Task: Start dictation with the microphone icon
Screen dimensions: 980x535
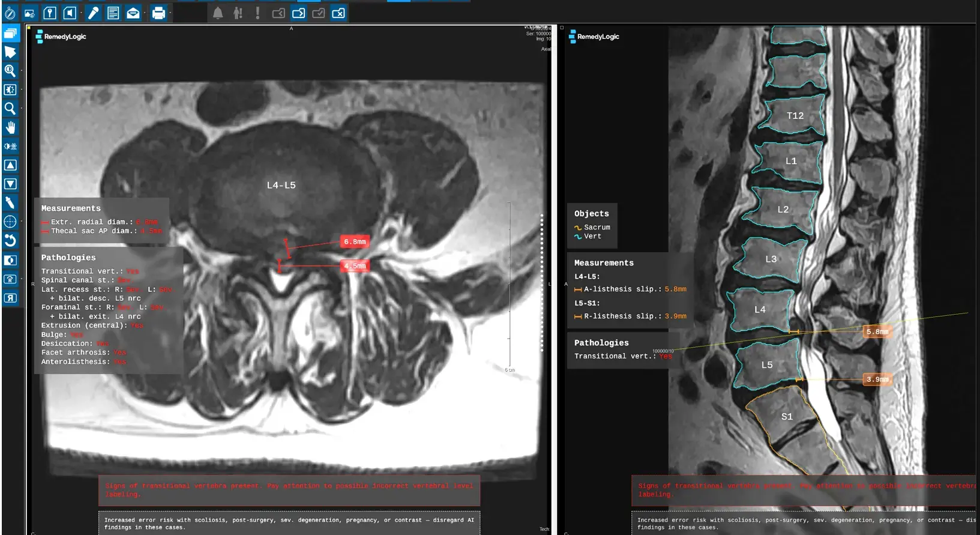Action: (94, 13)
